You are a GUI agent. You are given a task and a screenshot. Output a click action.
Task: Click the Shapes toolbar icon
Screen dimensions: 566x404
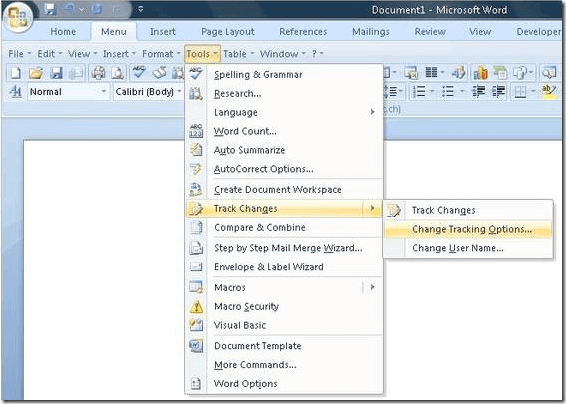click(x=520, y=73)
